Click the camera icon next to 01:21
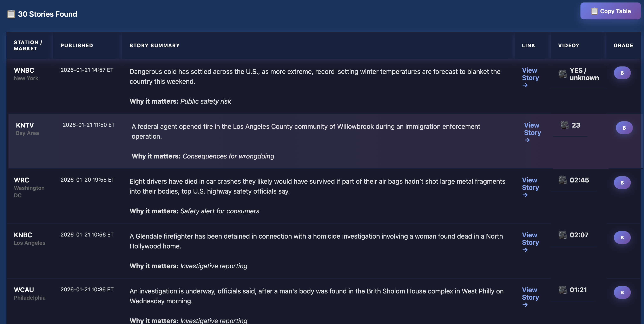 563,290
